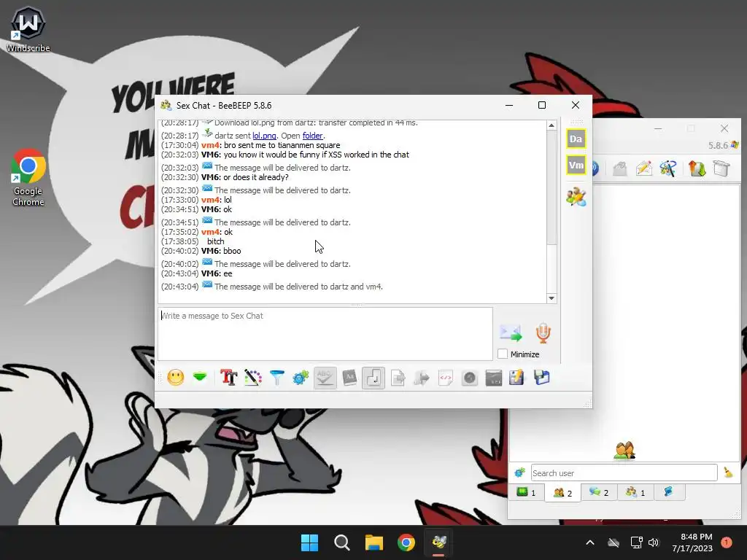Open Google Chrome desktop shortcut

click(28, 178)
